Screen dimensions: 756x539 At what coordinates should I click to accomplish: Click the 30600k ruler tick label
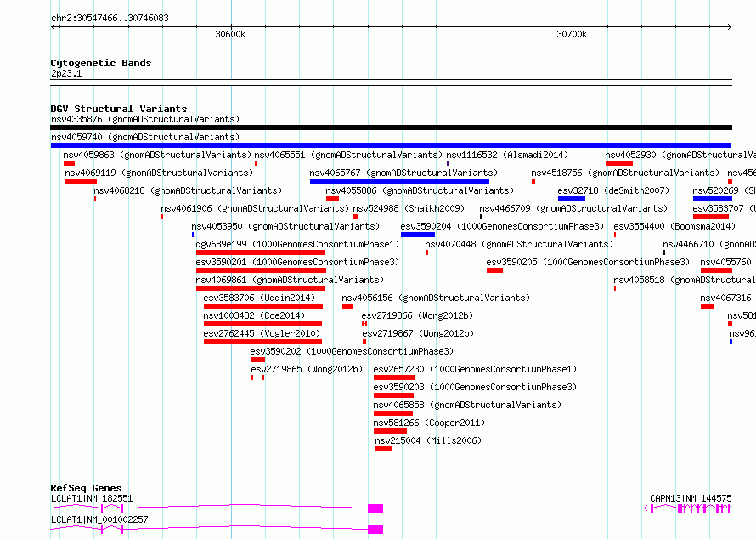[x=230, y=34]
